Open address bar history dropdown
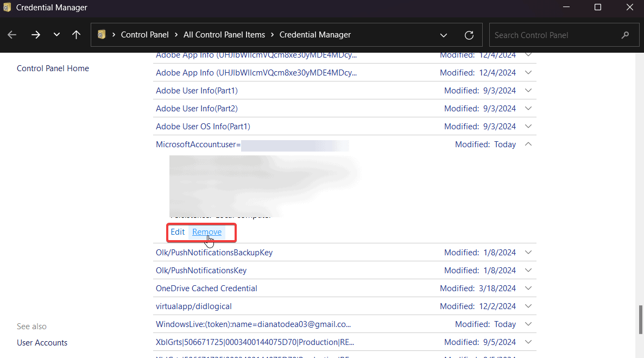The image size is (644, 358). pos(444,35)
